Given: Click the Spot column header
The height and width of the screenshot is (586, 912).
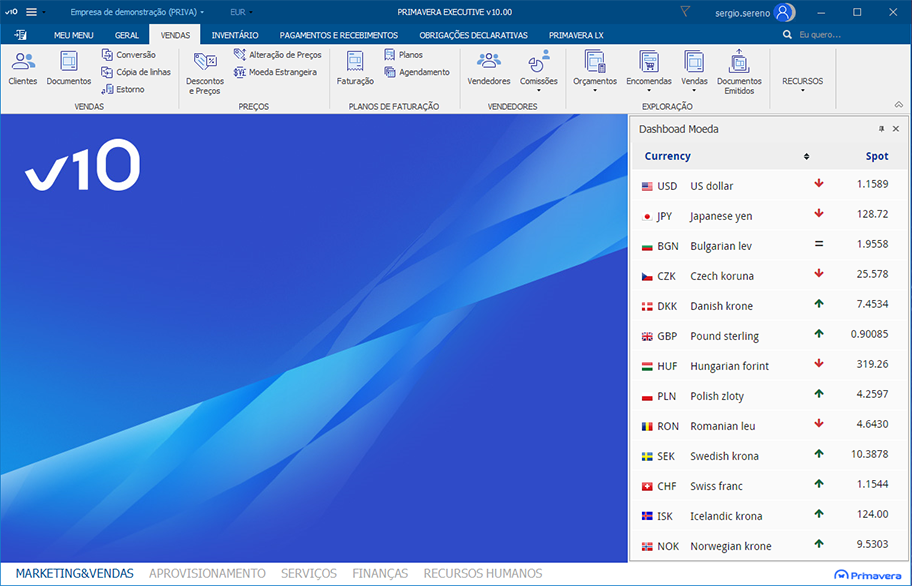Looking at the screenshot, I should pyautogui.click(x=877, y=156).
